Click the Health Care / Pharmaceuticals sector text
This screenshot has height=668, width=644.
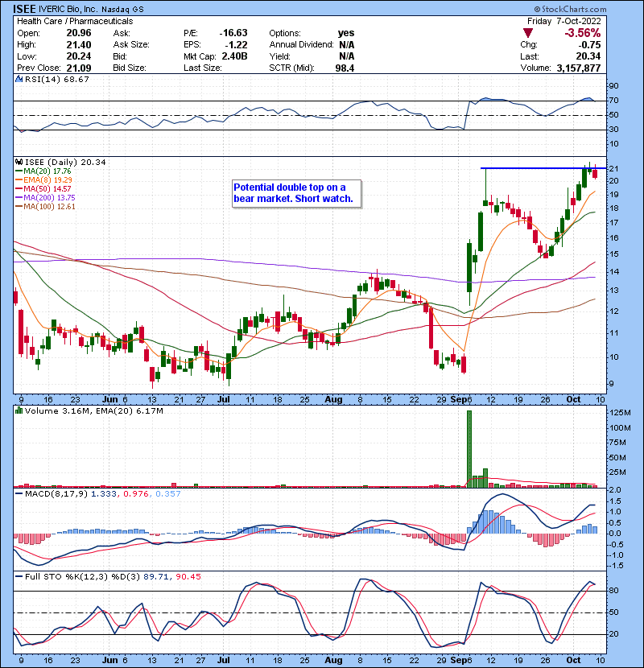click(75, 21)
